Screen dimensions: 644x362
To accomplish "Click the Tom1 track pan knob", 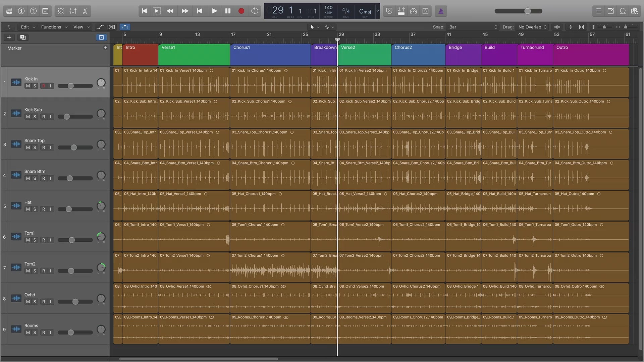I will (101, 237).
